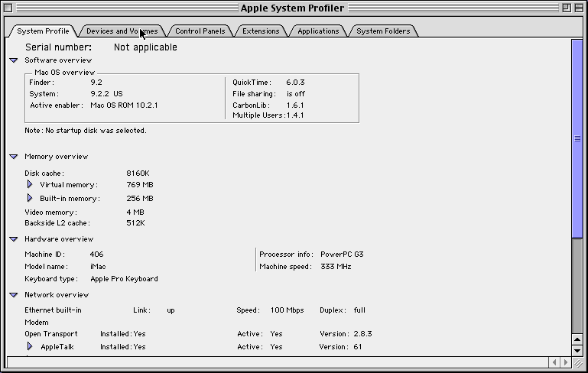588x373 pixels.
Task: Go to the Applications tab
Action: (x=318, y=31)
